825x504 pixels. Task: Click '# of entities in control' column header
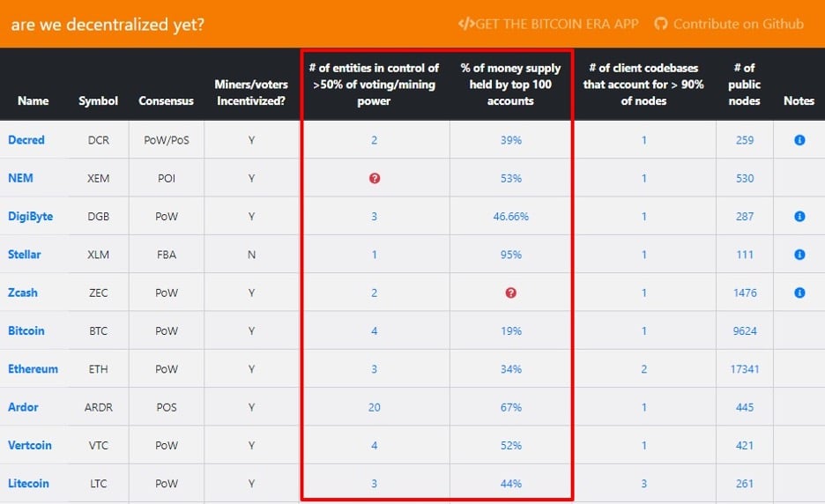[x=374, y=85]
